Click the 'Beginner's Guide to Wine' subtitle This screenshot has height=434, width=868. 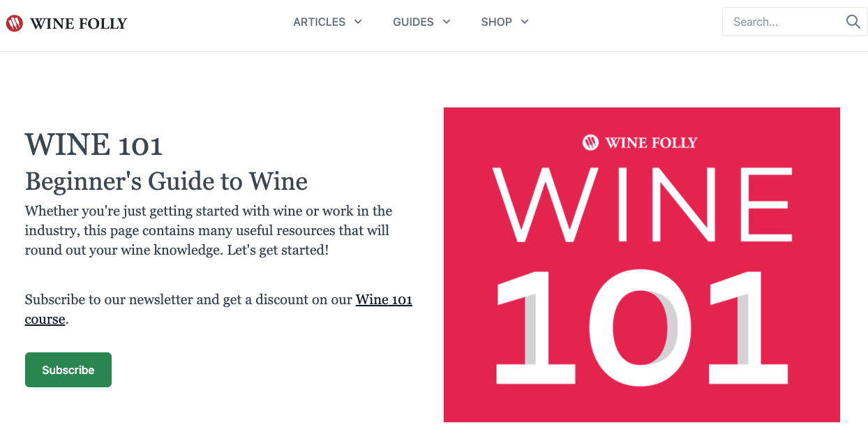(x=166, y=181)
